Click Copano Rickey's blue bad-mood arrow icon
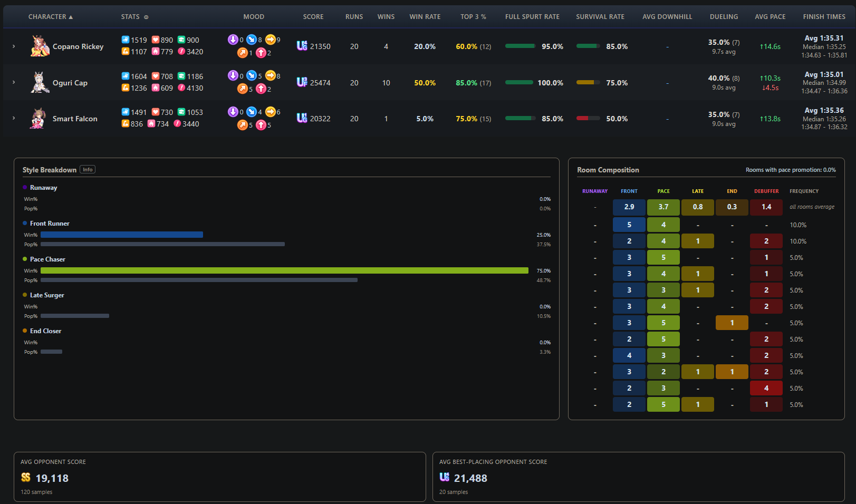Screen dimensions: 856x504 (x=252, y=39)
